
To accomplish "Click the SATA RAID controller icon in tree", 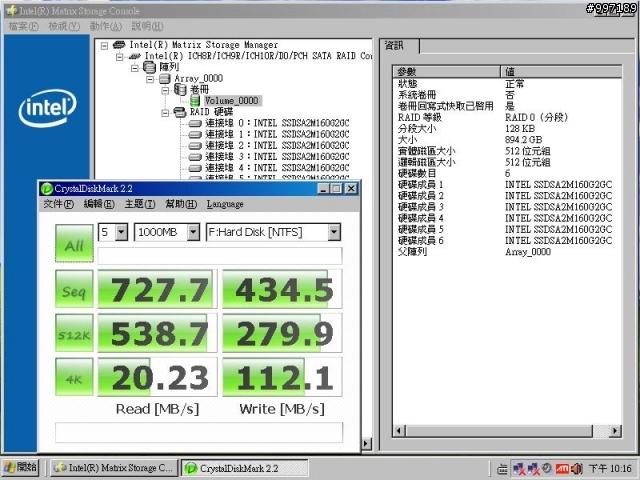I will [134, 56].
